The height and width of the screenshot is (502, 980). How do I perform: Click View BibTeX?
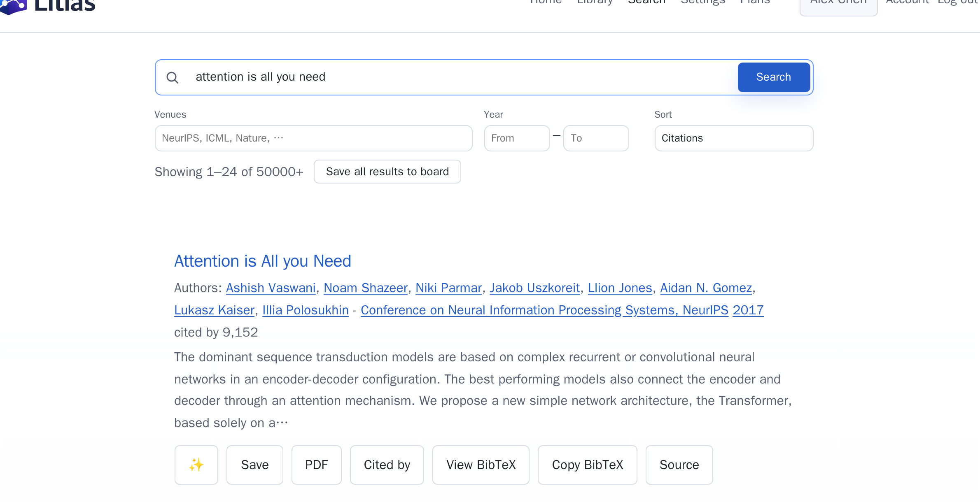tap(481, 465)
